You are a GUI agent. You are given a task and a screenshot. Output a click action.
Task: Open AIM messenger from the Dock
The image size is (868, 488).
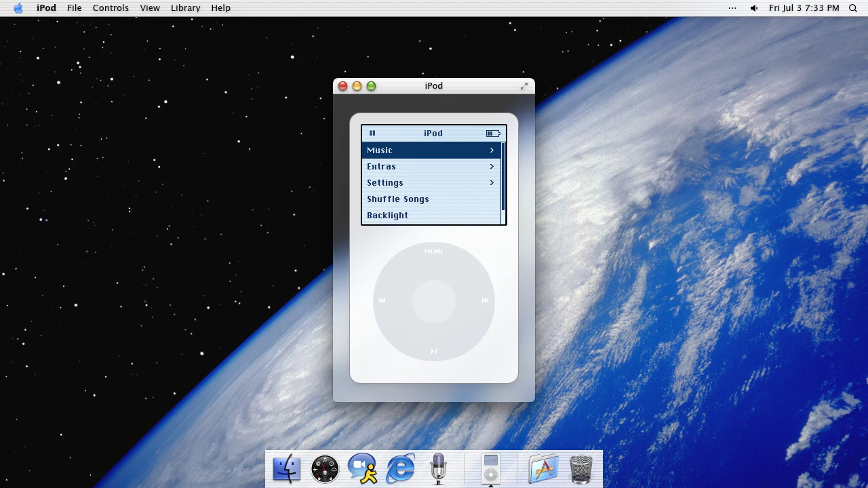pos(363,469)
